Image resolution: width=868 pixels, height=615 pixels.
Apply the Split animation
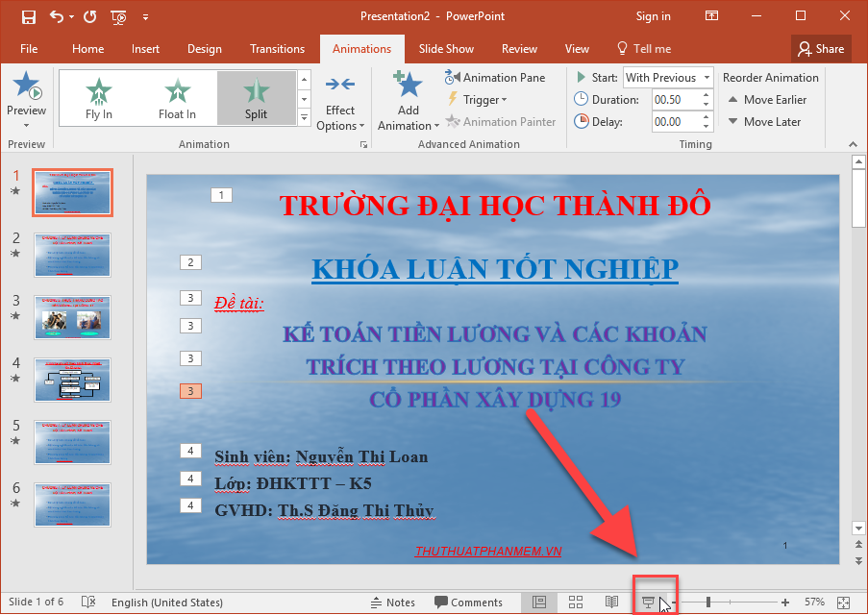click(x=256, y=96)
